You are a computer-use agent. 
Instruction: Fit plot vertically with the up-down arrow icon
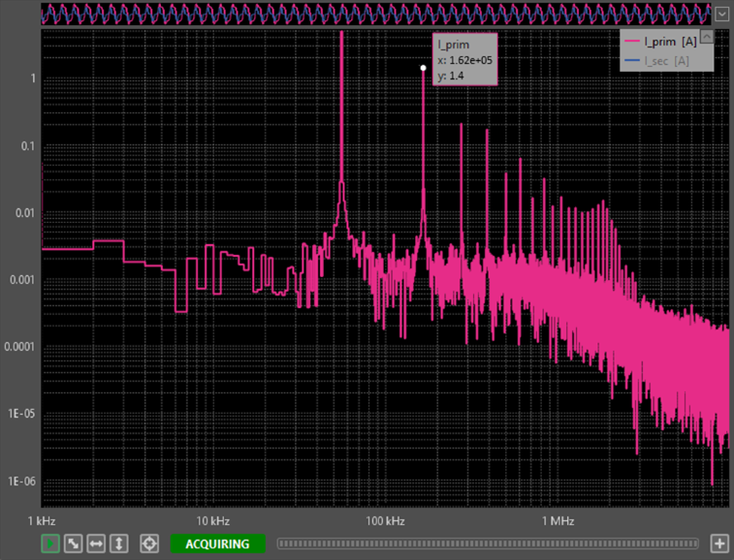(x=119, y=544)
